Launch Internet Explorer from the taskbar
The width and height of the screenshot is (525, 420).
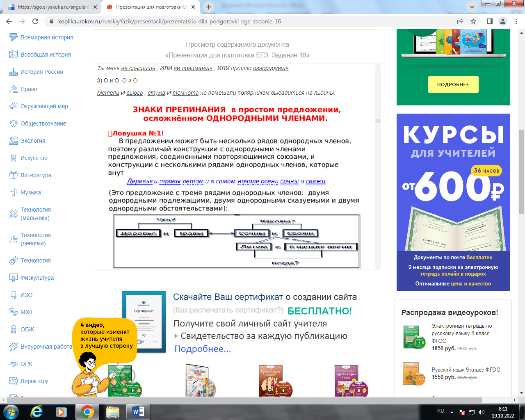[x=37, y=411]
